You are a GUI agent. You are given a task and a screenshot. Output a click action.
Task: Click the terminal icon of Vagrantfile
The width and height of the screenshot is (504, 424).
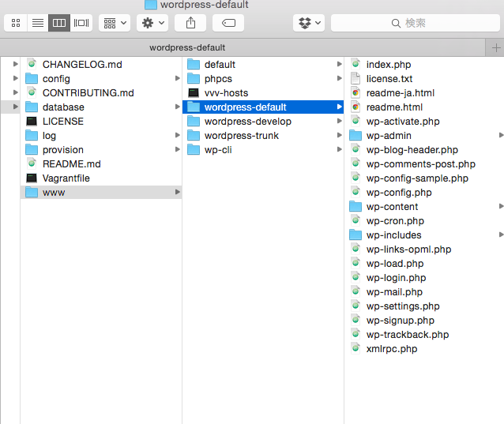coord(32,178)
